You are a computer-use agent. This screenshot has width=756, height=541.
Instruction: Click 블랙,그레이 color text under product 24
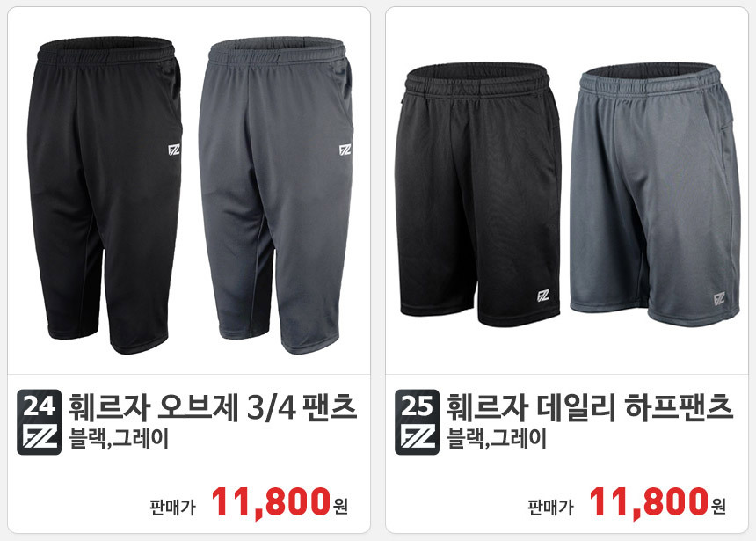pyautogui.click(x=119, y=439)
